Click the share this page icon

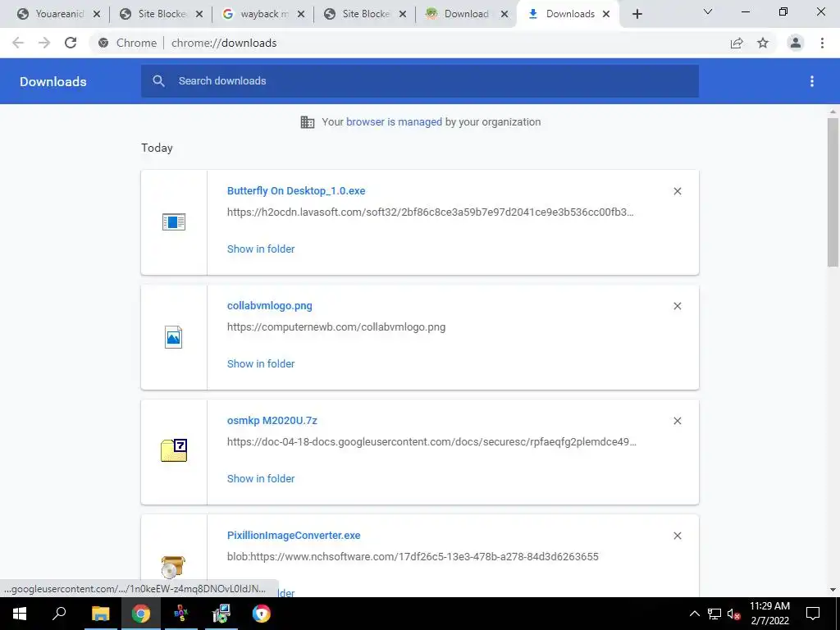click(737, 43)
